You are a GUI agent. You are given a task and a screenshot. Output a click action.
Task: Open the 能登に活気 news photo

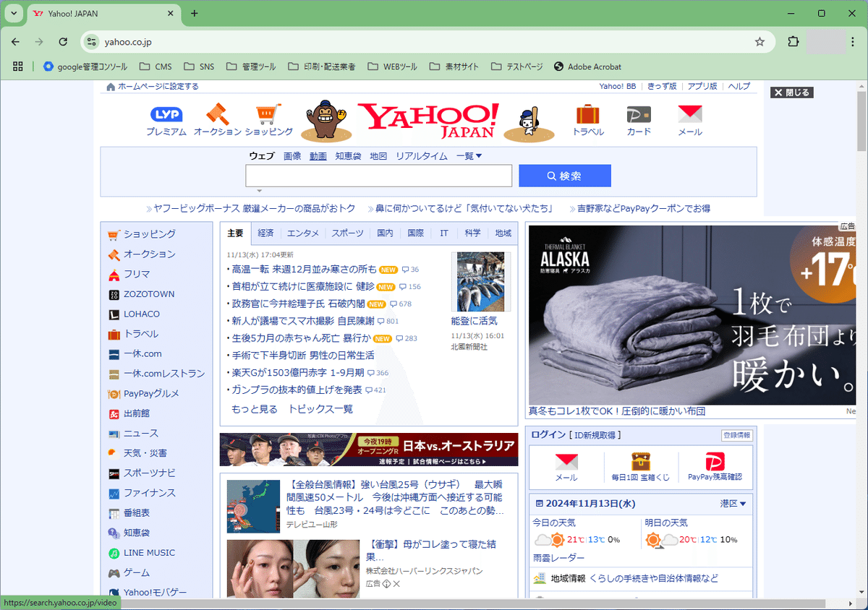click(x=480, y=282)
